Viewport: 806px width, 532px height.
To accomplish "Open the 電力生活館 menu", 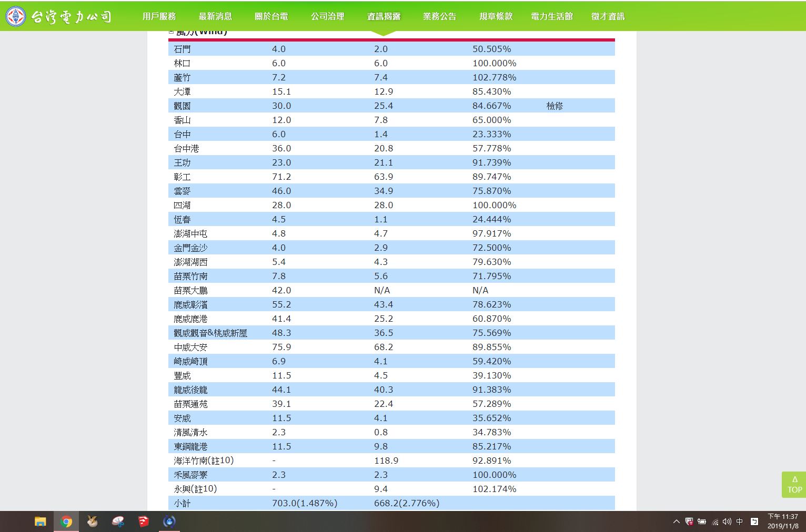I will coord(552,16).
